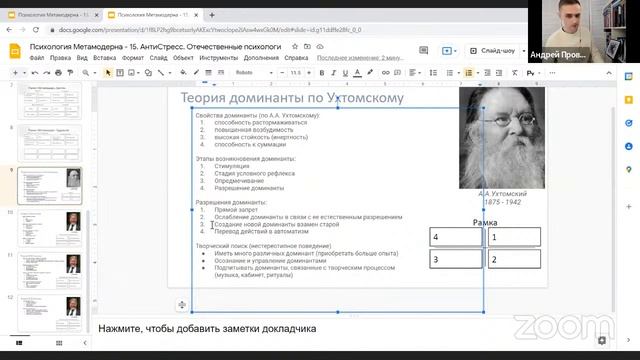Viewport: 640px width, 360px height.
Task: Click the print icon
Action: click(x=58, y=73)
